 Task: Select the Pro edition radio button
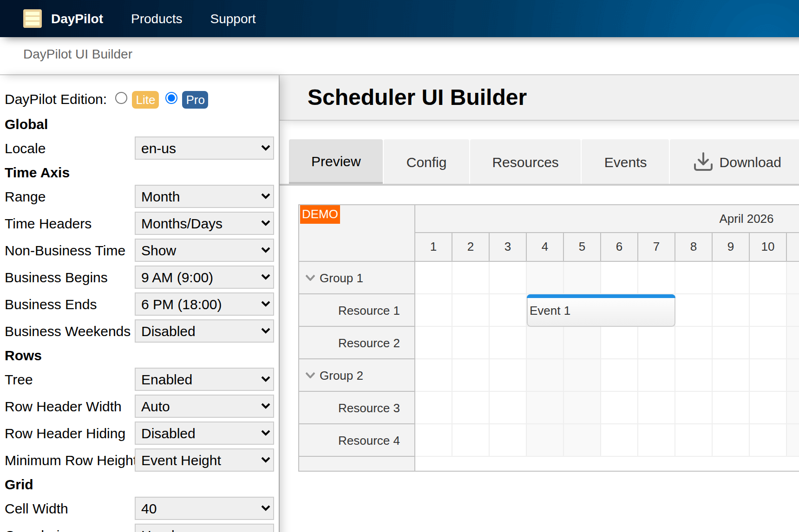171,98
